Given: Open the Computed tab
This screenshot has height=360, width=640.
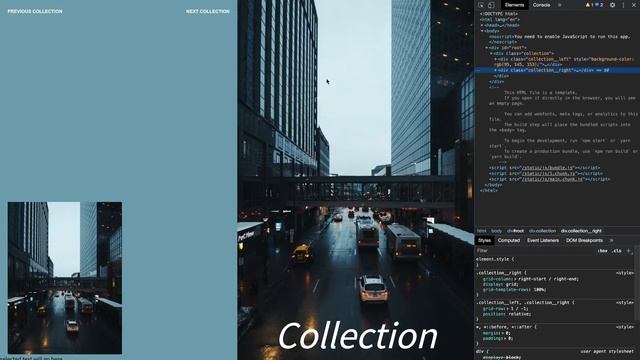Looking at the screenshot, I should point(509,240).
